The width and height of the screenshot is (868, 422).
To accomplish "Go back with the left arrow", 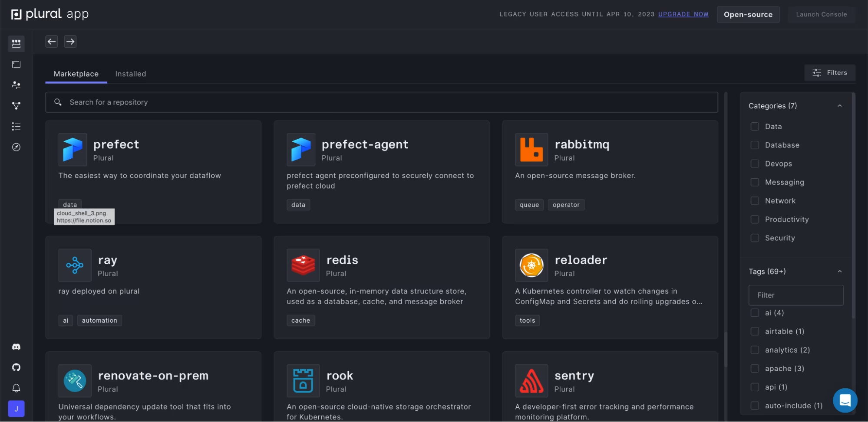I will click(x=52, y=42).
